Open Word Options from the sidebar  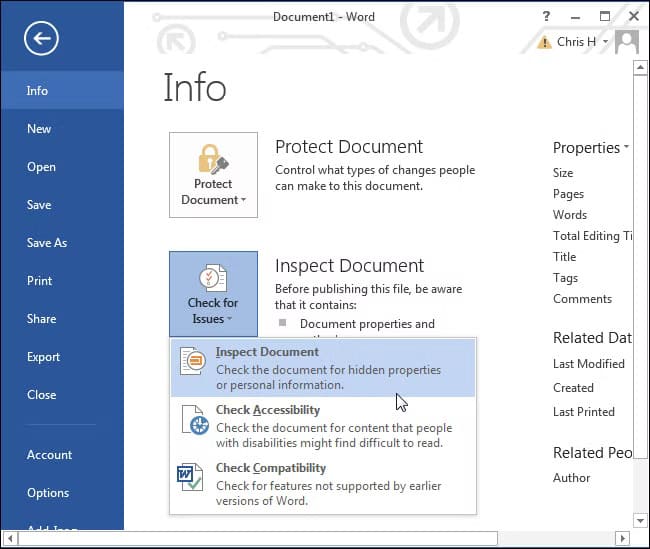tap(48, 493)
